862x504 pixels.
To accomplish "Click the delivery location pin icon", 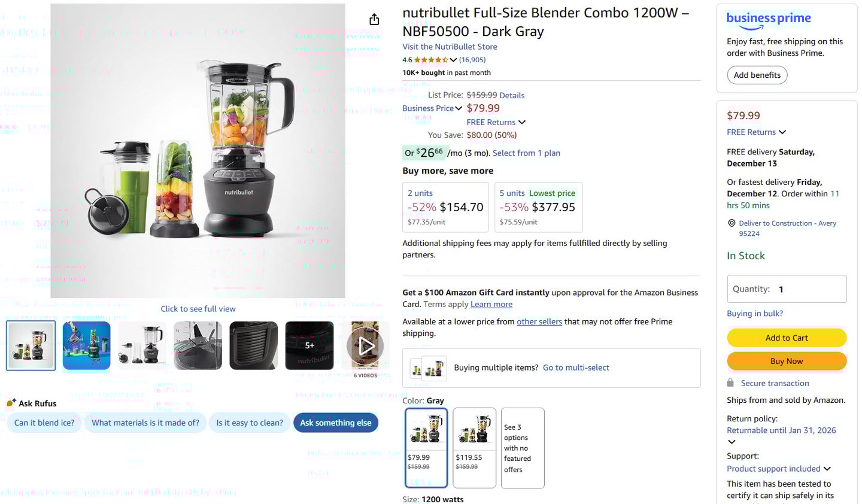I will coord(732,223).
